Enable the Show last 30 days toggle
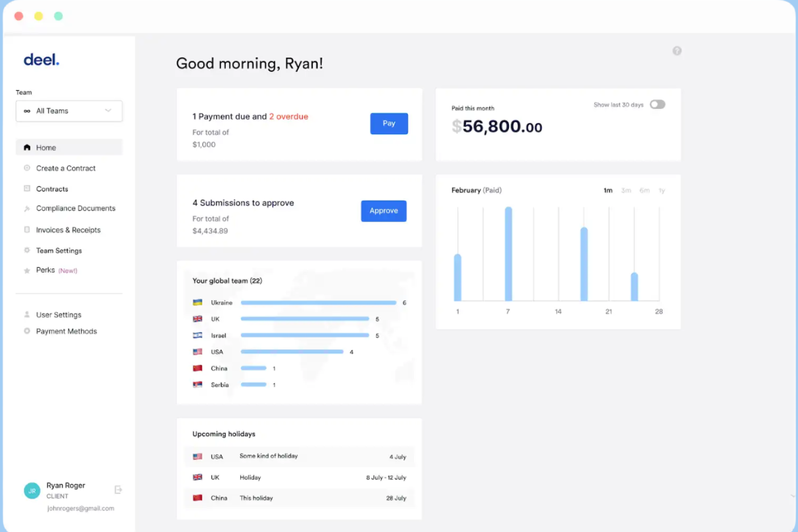This screenshot has height=532, width=798. pos(657,105)
